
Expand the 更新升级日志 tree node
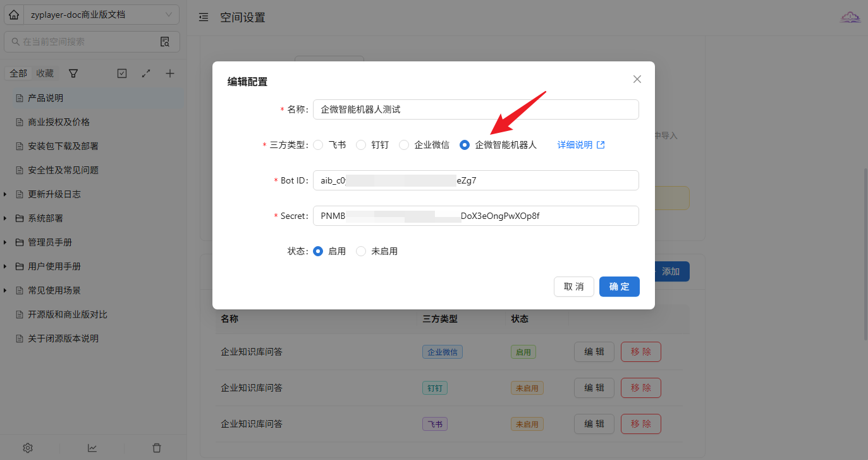[x=6, y=194]
